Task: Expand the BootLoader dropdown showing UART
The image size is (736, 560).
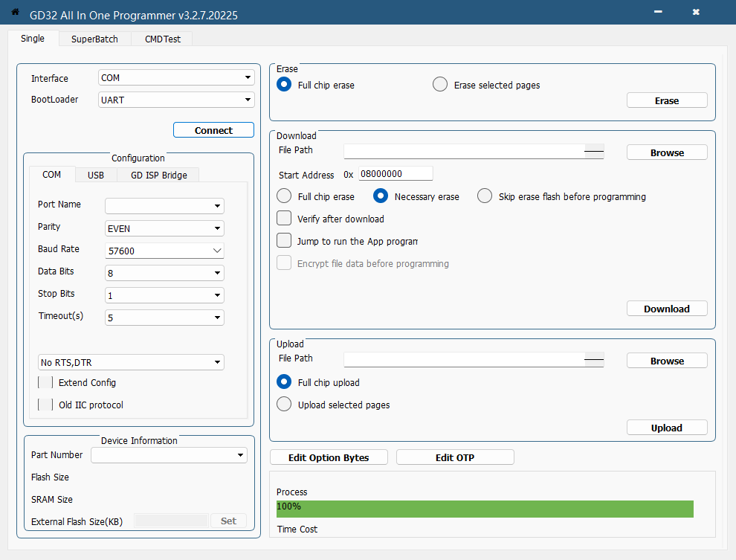Action: [x=176, y=100]
